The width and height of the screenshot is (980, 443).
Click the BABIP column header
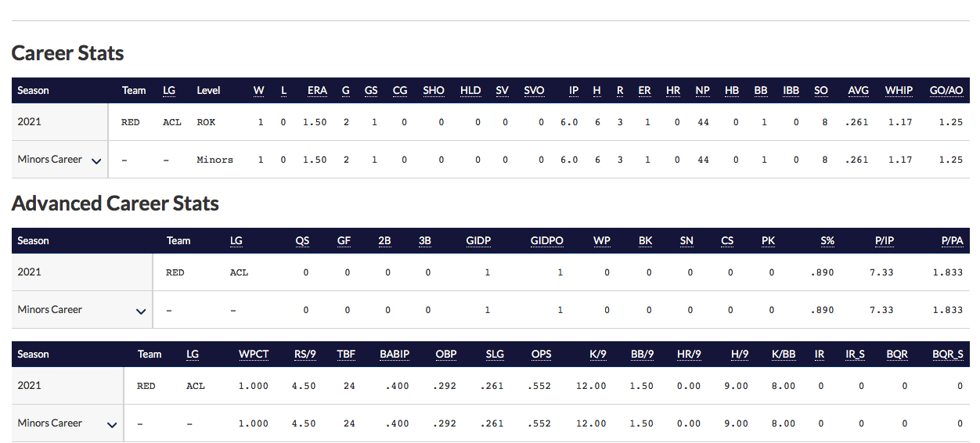coord(395,355)
